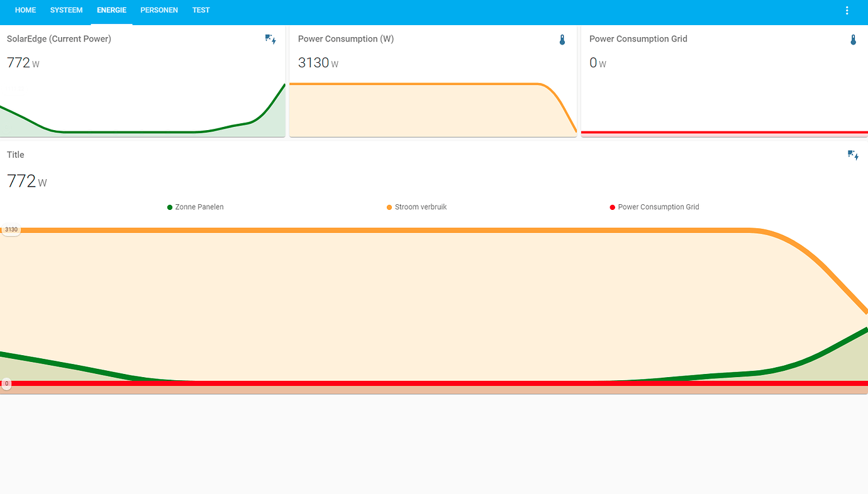Click the green Zonne Panelen legend dot
Image resolution: width=868 pixels, height=494 pixels.
click(x=169, y=207)
